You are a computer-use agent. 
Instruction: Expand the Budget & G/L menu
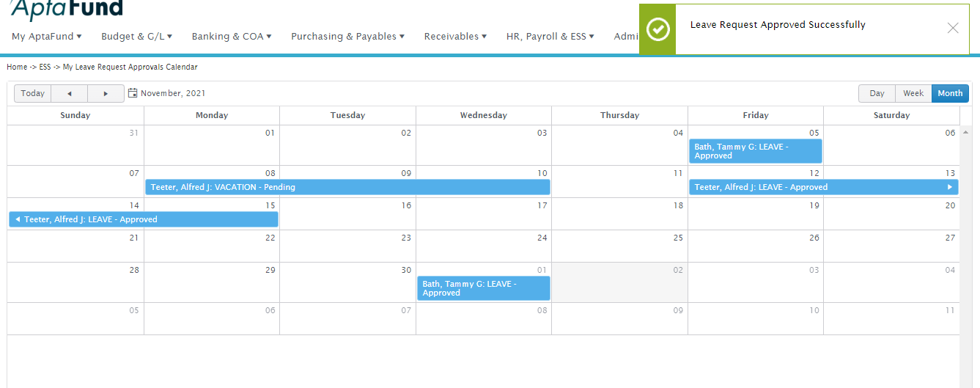tap(136, 36)
